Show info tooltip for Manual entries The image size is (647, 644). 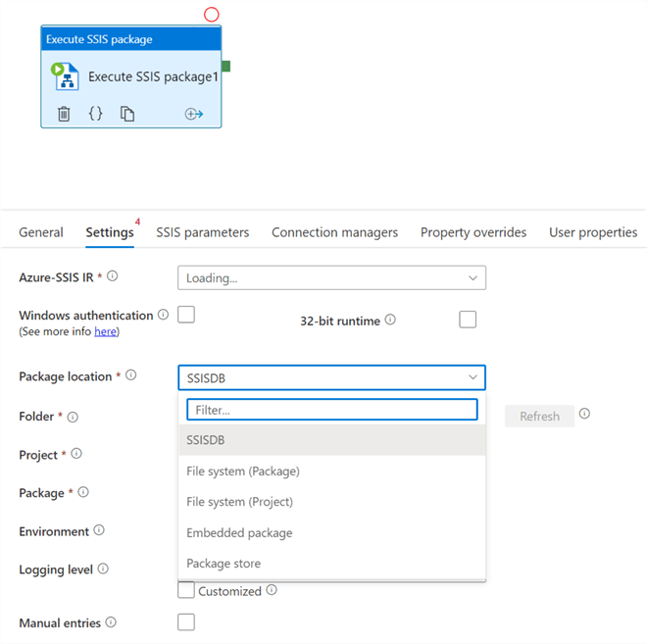tap(111, 622)
